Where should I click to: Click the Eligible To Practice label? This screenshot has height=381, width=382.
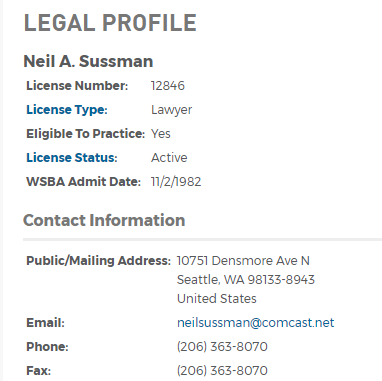click(86, 134)
